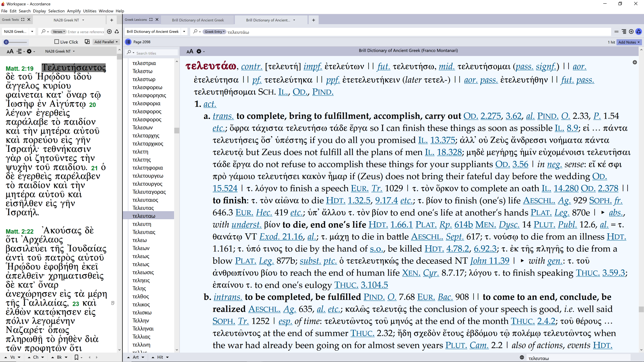Viewport: 644px width, 362px height.
Task: Click the bookmark icon in bottom navigation bar
Action: pos(76,357)
